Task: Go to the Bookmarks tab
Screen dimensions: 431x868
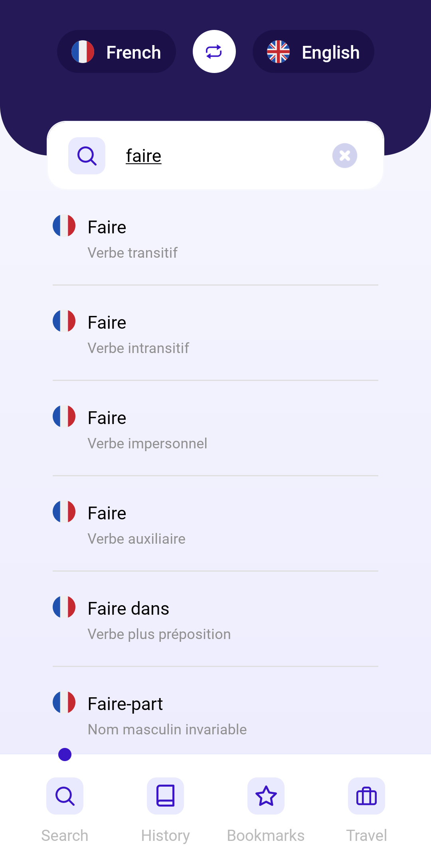Action: (x=266, y=809)
